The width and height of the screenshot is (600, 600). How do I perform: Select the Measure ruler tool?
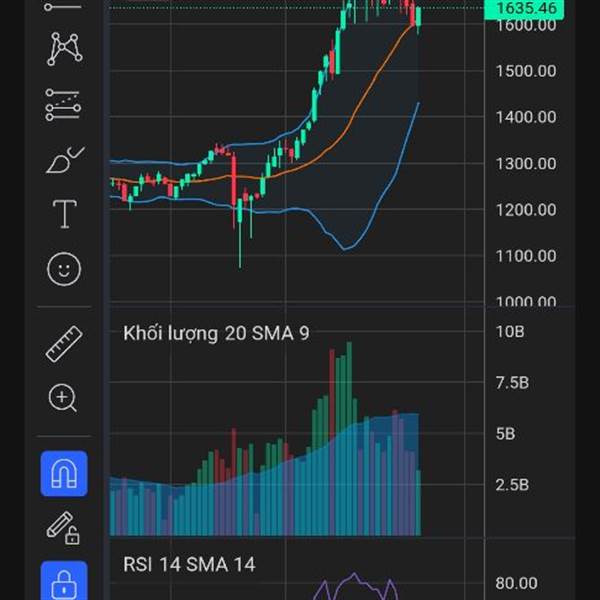64,344
